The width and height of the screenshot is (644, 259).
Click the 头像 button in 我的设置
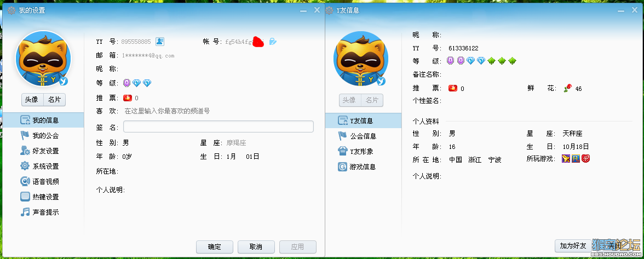pos(32,100)
